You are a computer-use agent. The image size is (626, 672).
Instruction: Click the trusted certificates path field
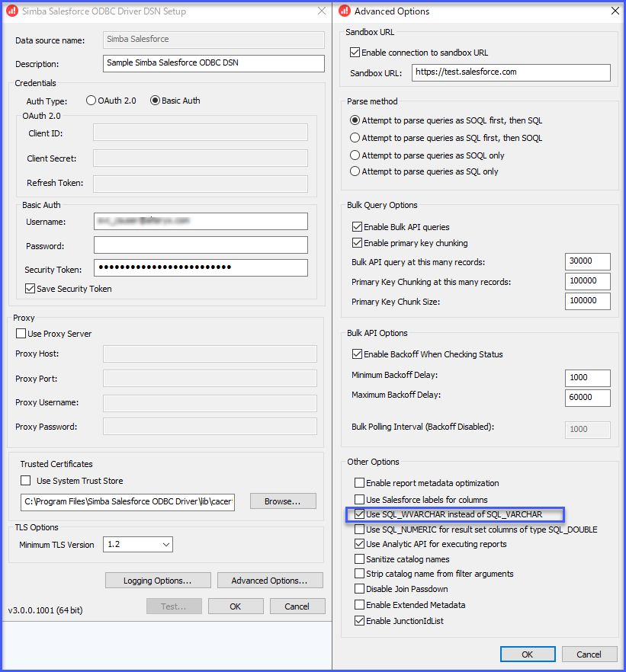pyautogui.click(x=128, y=502)
